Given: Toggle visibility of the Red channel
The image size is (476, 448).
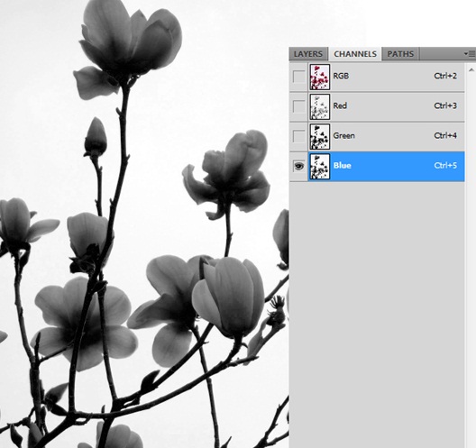Looking at the screenshot, I should pos(298,106).
